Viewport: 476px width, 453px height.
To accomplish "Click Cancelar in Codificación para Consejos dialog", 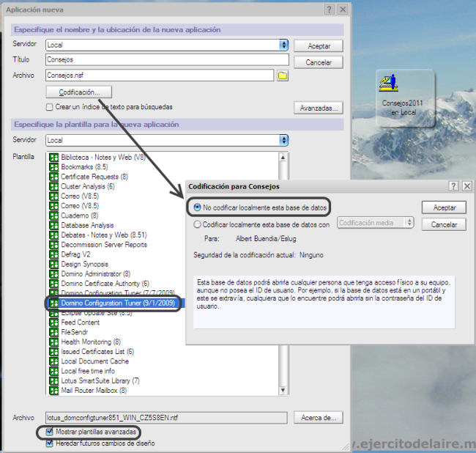I will [444, 224].
